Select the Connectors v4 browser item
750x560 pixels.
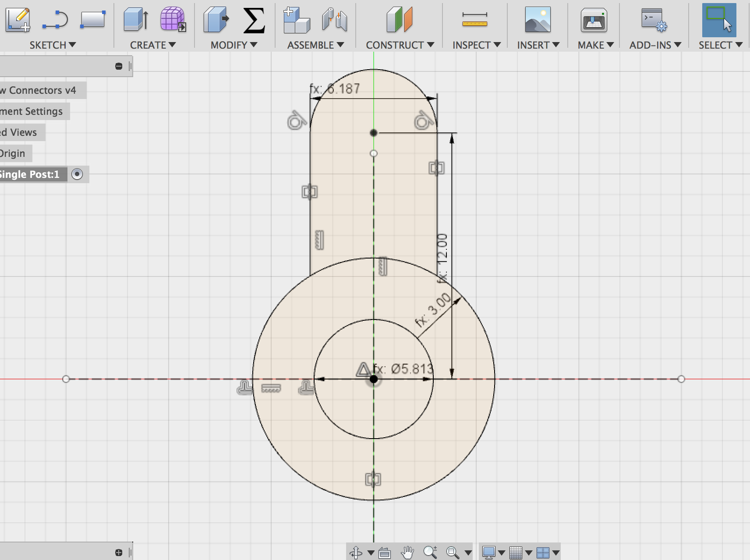43,90
